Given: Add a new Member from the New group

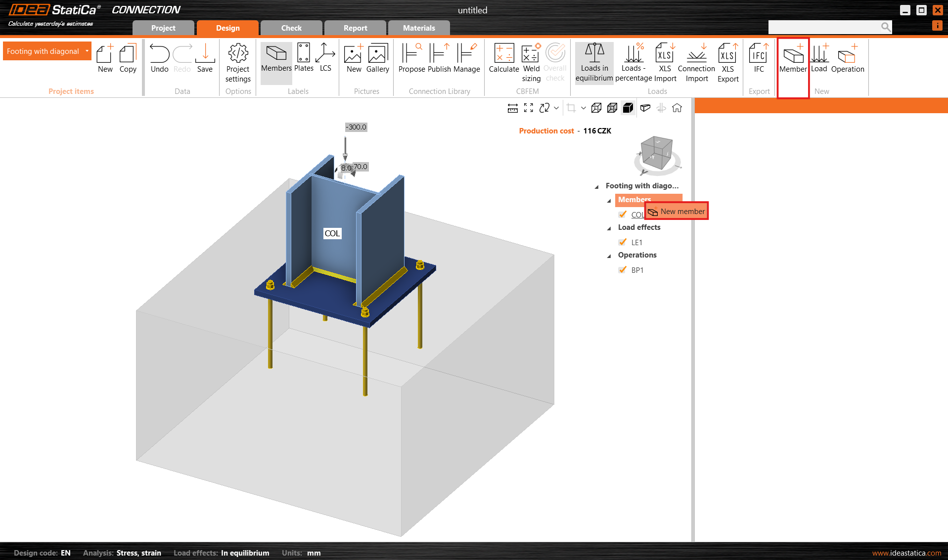Looking at the screenshot, I should 792,60.
